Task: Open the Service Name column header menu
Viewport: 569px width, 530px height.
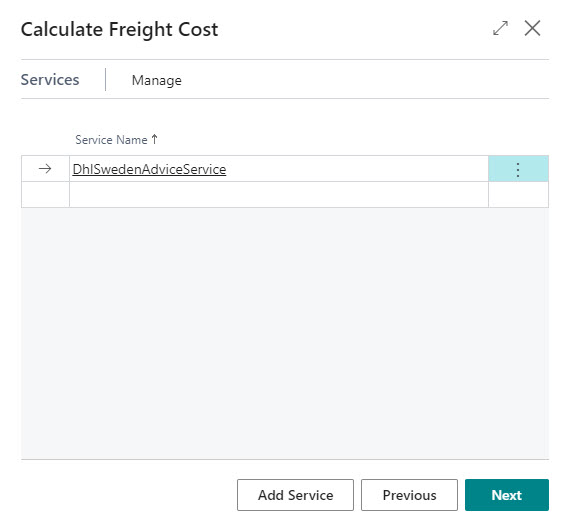Action: click(x=111, y=140)
